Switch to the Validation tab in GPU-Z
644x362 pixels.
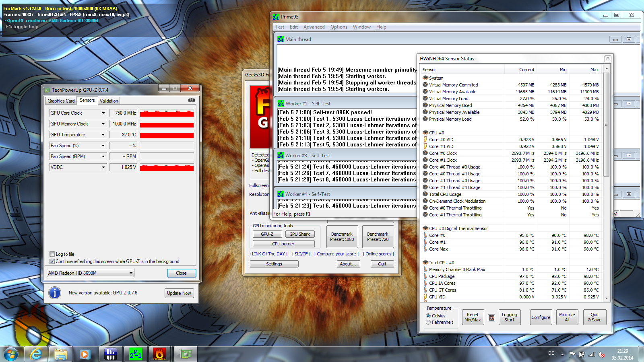pyautogui.click(x=109, y=101)
